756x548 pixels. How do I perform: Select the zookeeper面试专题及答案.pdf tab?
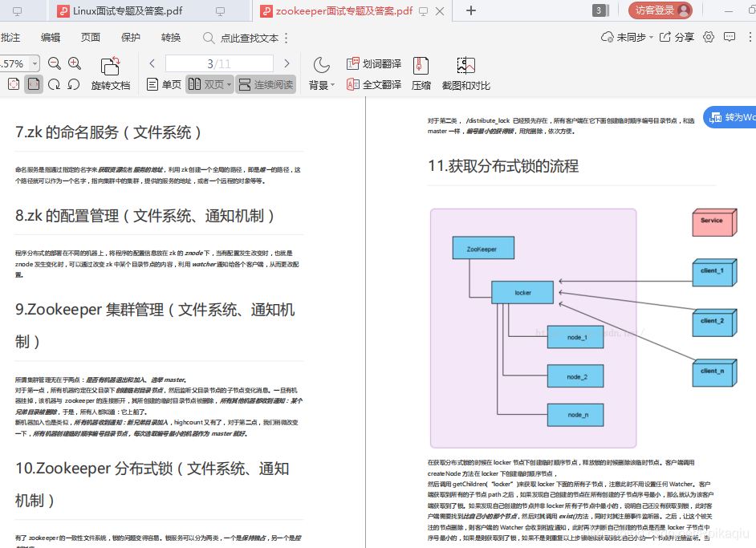343,10
